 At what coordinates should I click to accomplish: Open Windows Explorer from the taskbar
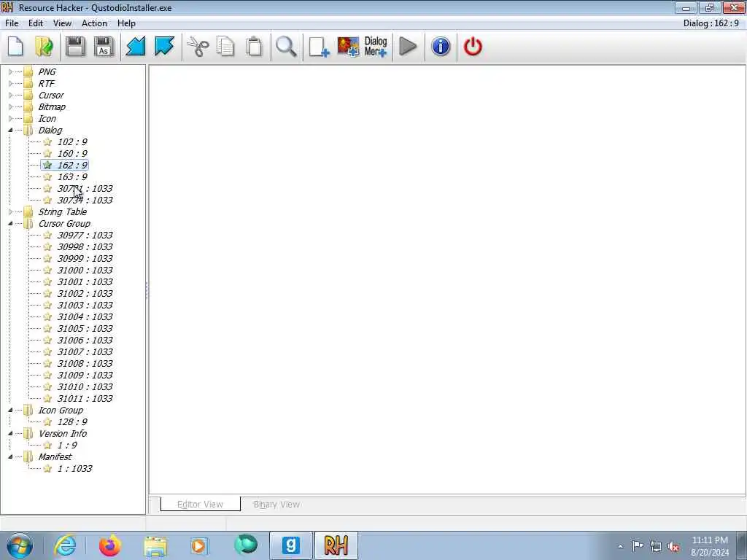pos(155,545)
